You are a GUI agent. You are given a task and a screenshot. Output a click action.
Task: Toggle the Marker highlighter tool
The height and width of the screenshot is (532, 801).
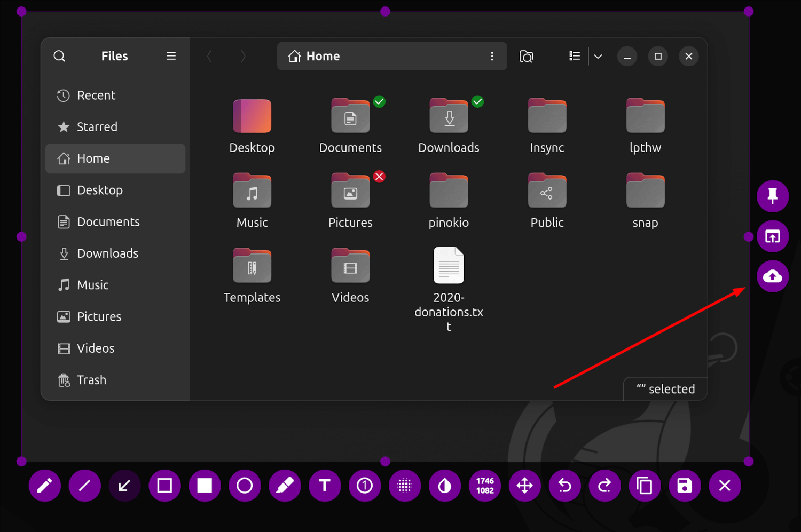tap(285, 486)
